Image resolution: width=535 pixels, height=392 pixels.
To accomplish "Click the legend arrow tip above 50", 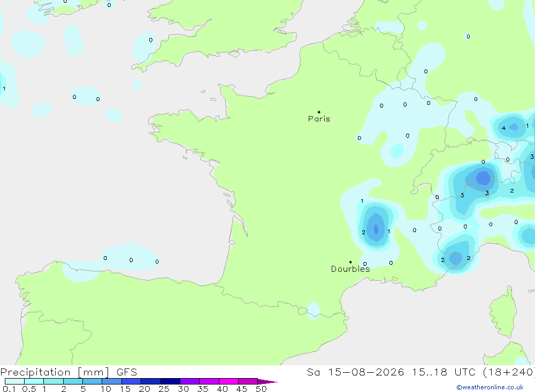I will [267, 382].
